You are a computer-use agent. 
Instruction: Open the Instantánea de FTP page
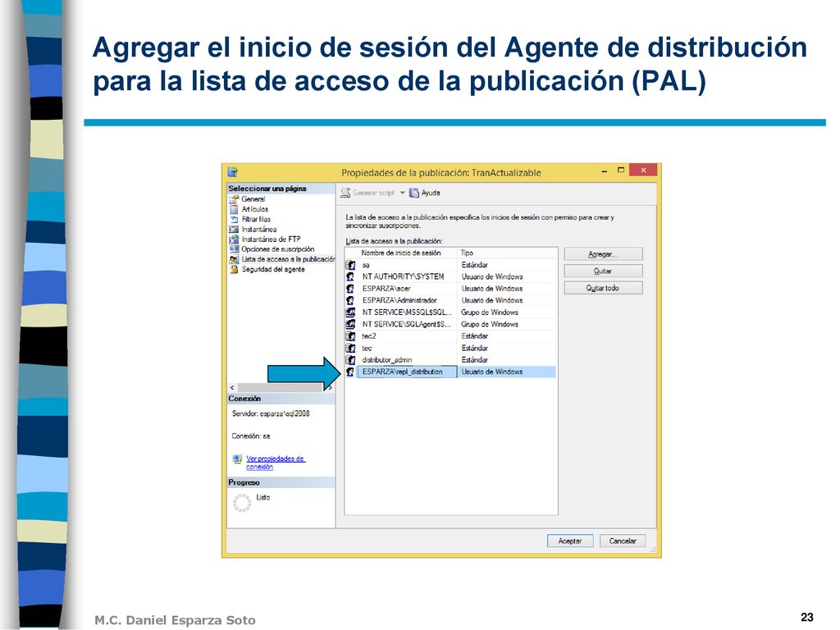click(x=271, y=240)
